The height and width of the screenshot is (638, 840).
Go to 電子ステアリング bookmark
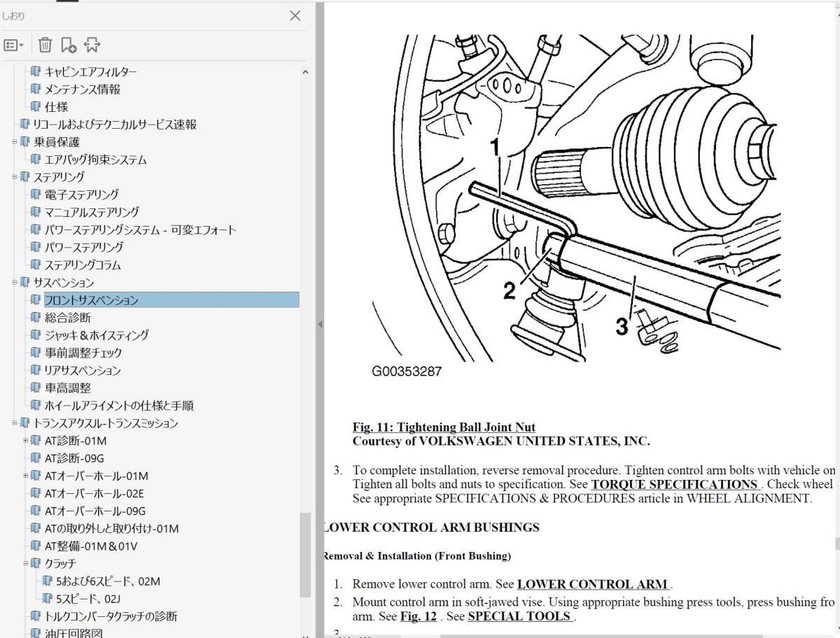82,194
